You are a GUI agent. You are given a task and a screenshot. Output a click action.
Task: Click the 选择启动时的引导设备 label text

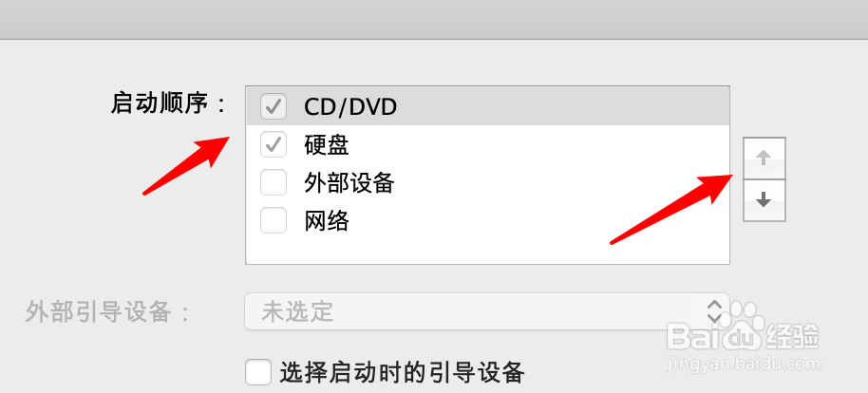[x=402, y=372]
